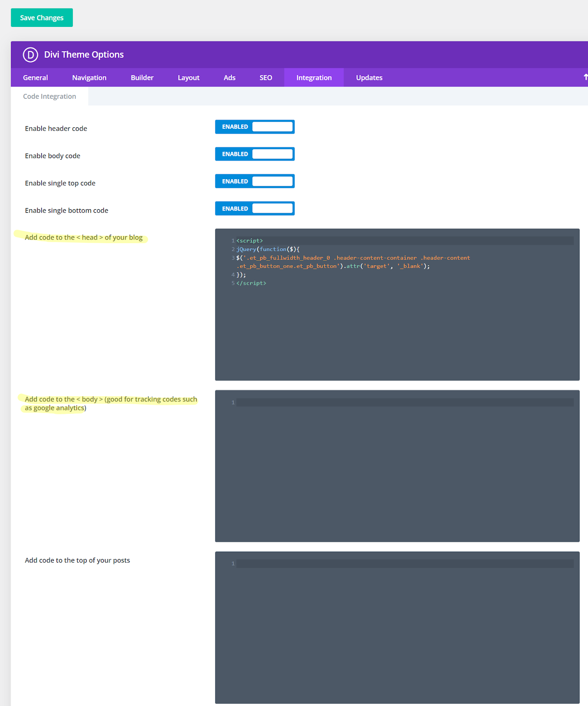Click the Divi circular D logo
The height and width of the screenshot is (706, 588).
[30, 55]
